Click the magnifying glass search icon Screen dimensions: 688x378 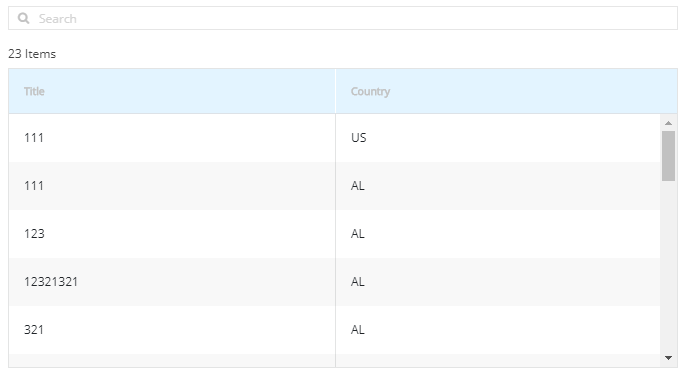pyautogui.click(x=23, y=18)
